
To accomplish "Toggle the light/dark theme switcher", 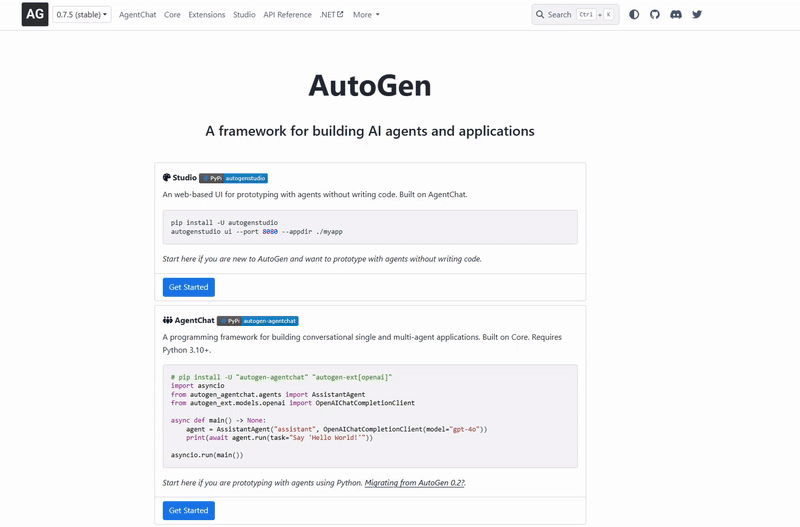I will coord(634,15).
